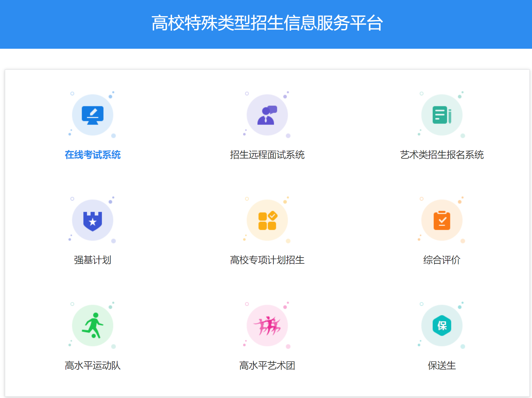532x398 pixels.
Task: Open the 在线考试系统 link
Action: point(93,155)
